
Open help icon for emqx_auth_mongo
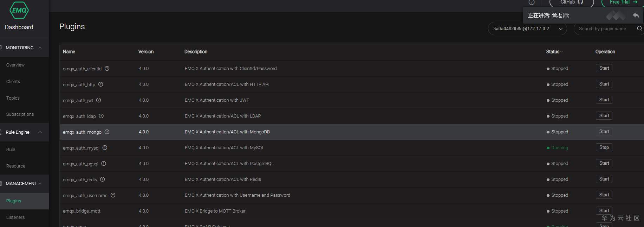107,132
